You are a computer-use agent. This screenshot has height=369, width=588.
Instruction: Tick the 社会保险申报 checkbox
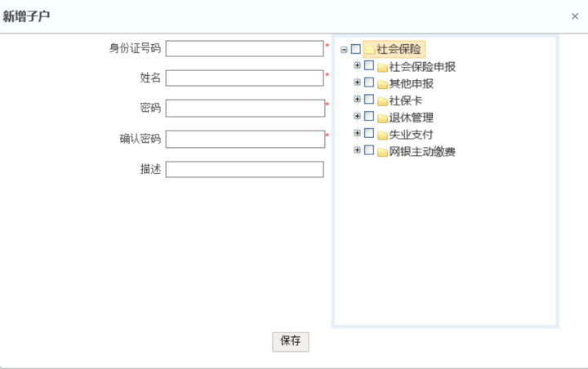pyautogui.click(x=369, y=66)
